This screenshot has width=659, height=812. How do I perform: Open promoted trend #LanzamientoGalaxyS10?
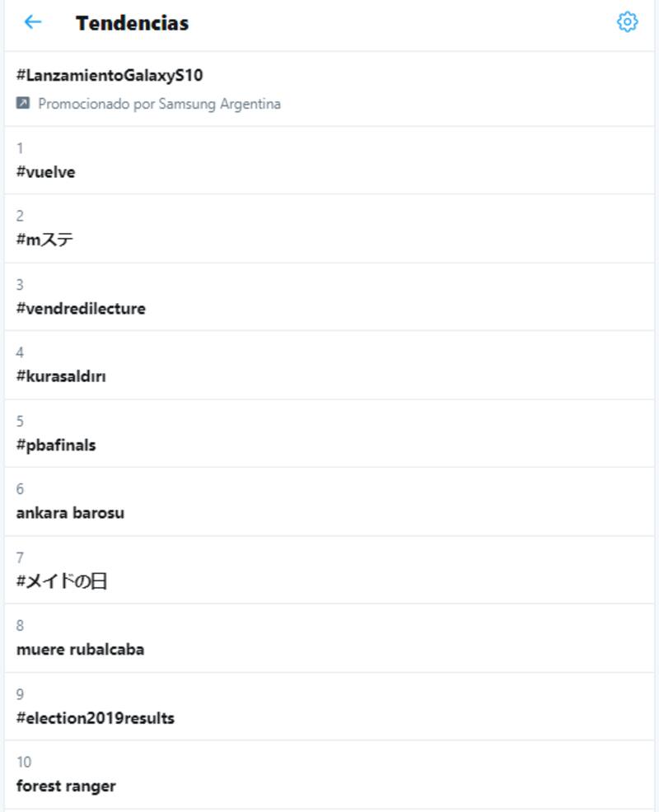(110, 76)
